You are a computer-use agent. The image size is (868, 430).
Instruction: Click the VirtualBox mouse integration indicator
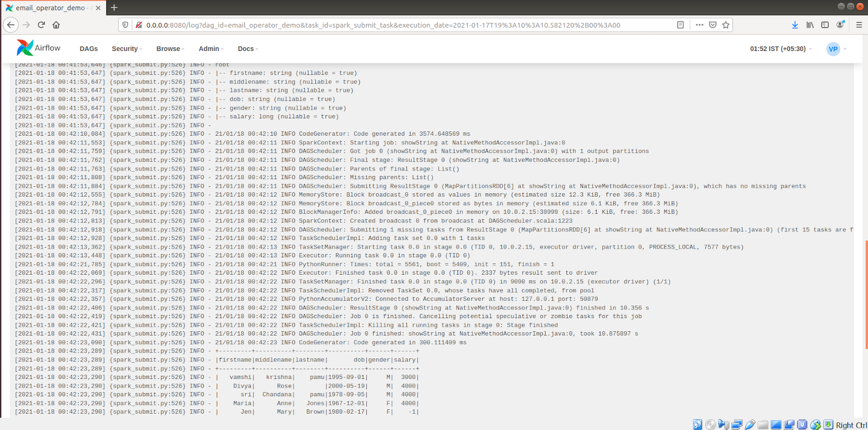tap(815, 425)
